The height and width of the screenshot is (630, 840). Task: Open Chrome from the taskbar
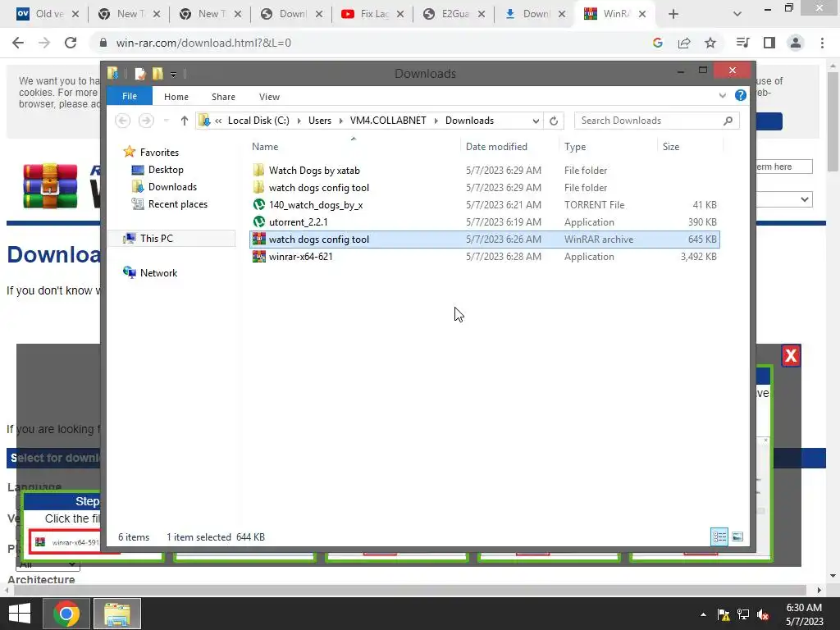coord(66,614)
